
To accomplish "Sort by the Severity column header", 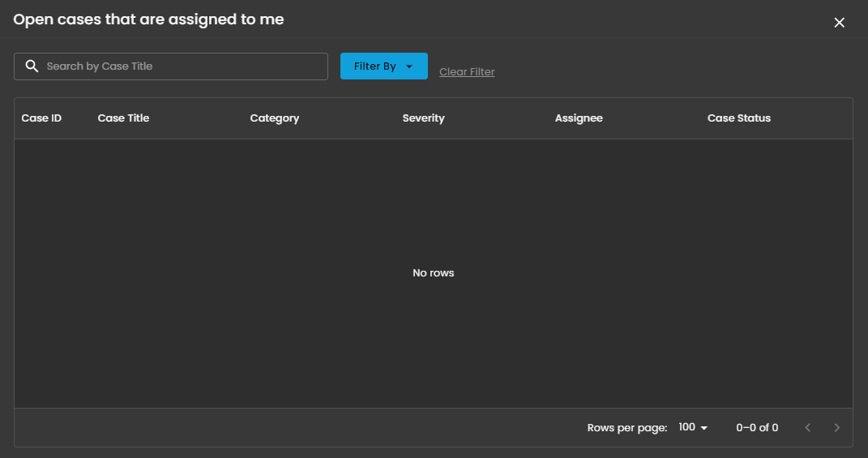I will point(423,118).
